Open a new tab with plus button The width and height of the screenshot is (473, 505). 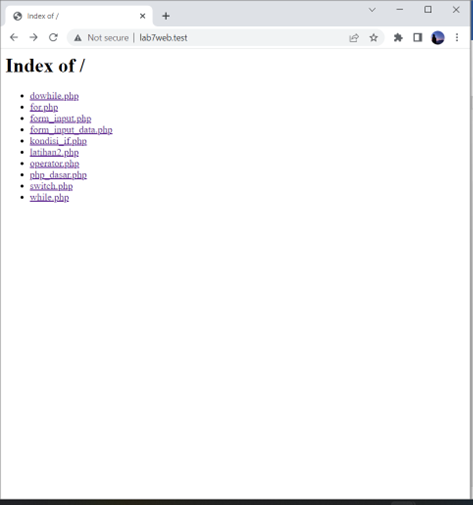(166, 16)
